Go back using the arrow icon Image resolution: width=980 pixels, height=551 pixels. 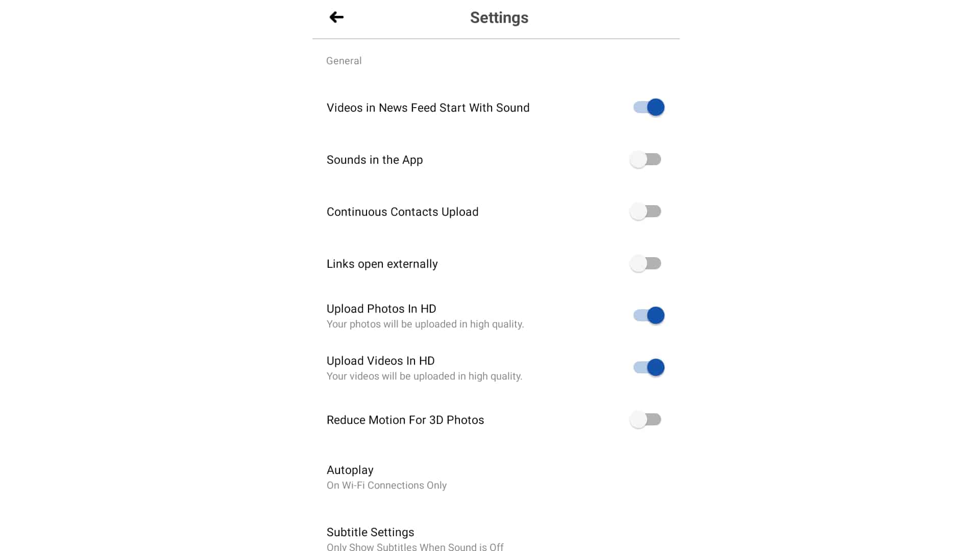click(336, 17)
